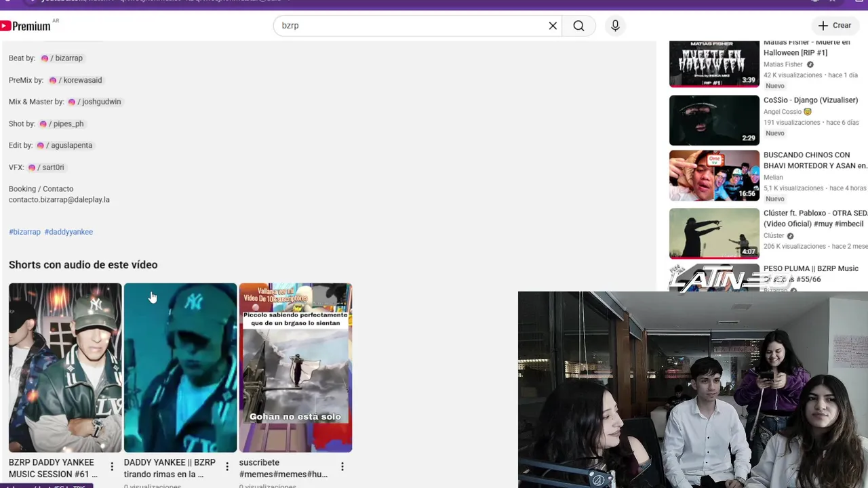Open the Gohan no está solo short
Screen dimensions: 868x488
pyautogui.click(x=296, y=367)
